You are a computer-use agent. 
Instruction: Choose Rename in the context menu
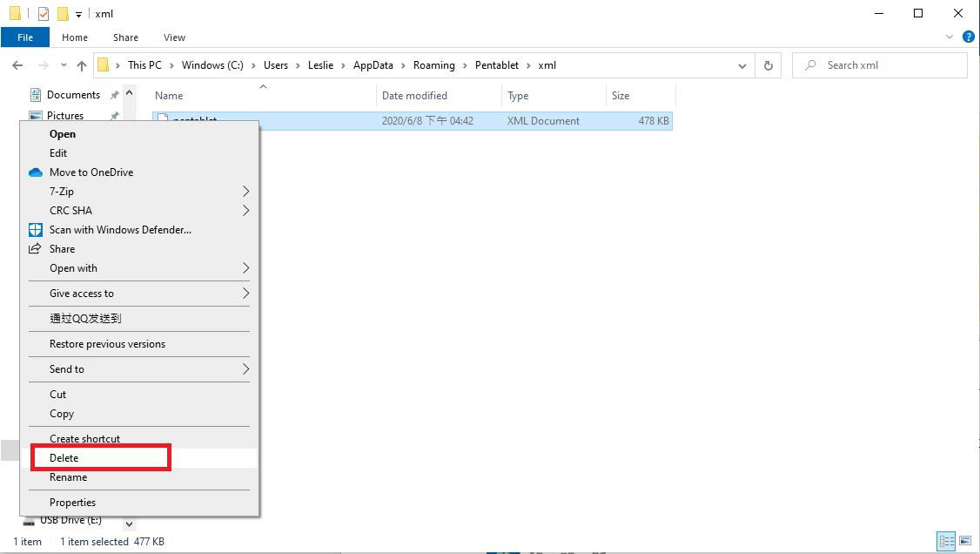pyautogui.click(x=68, y=477)
